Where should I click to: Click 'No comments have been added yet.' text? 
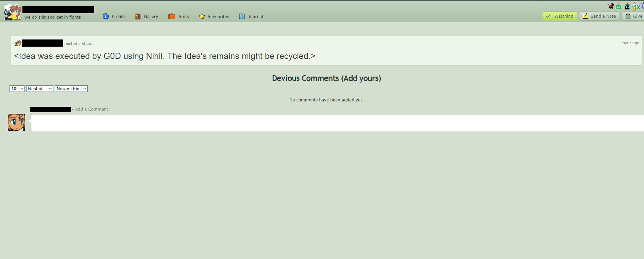click(x=326, y=100)
